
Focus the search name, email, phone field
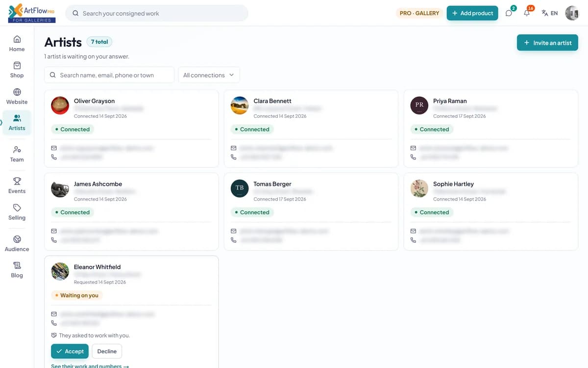[109, 75]
